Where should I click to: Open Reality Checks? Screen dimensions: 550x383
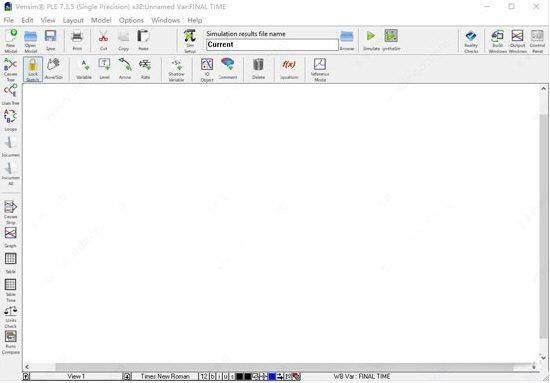[471, 41]
